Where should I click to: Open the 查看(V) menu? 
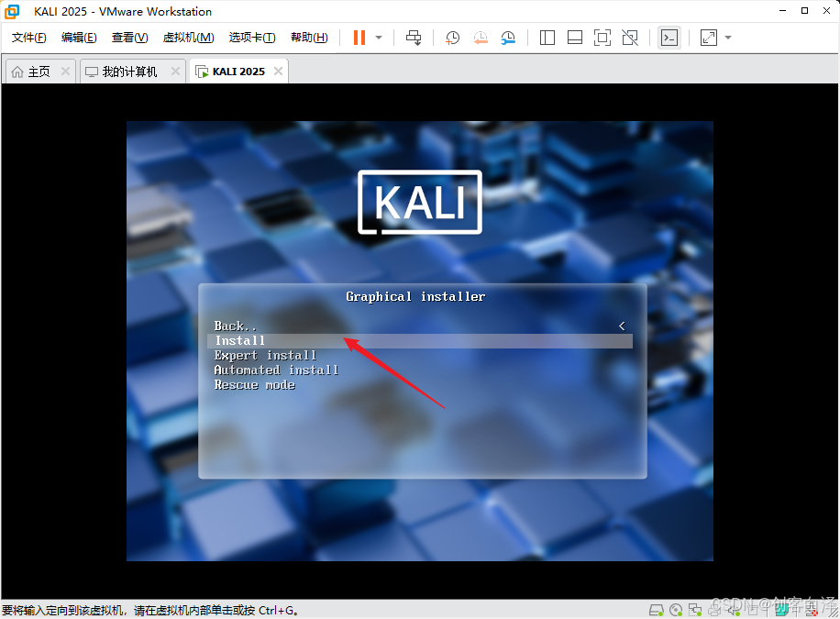click(x=129, y=38)
